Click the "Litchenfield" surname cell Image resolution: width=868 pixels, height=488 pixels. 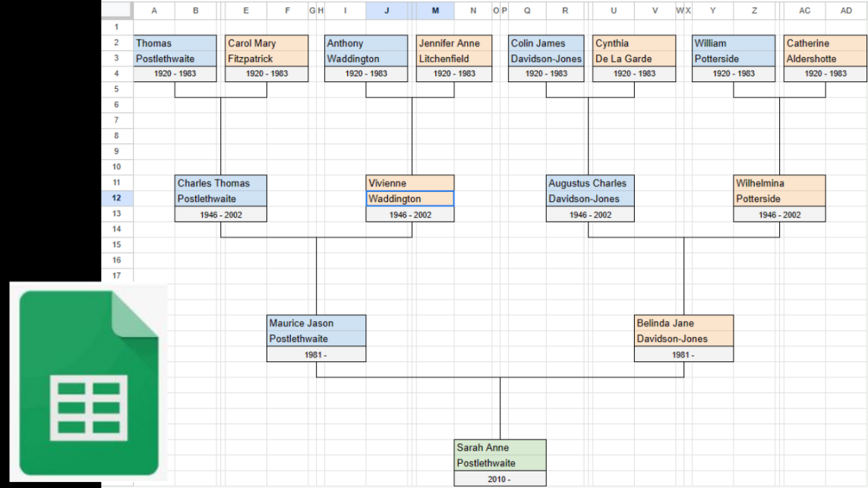click(454, 59)
